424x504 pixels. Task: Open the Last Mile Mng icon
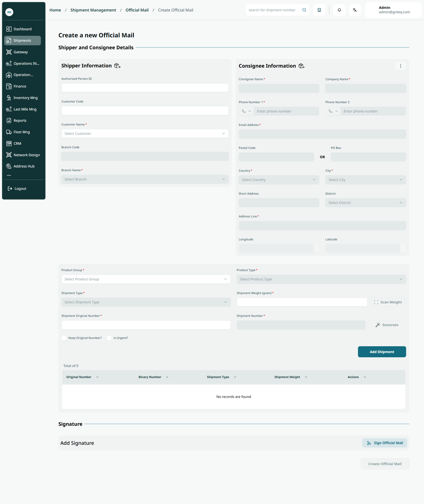(x=9, y=109)
